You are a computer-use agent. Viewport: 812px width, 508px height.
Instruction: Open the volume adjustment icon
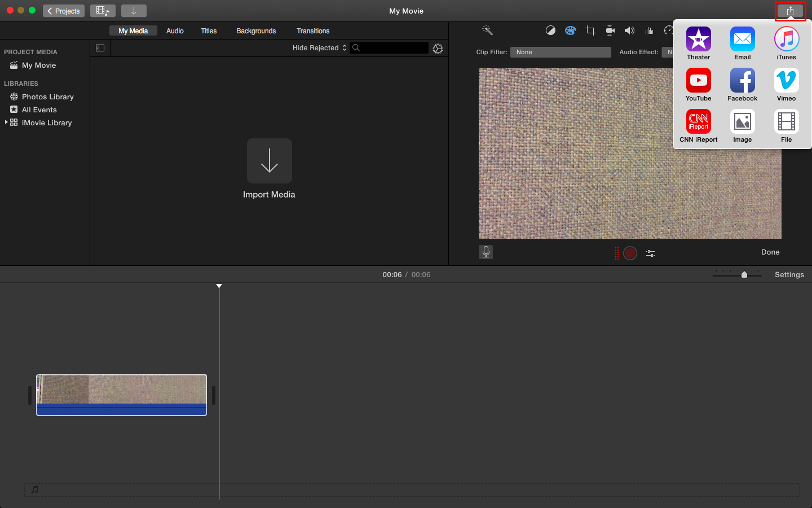pos(629,30)
